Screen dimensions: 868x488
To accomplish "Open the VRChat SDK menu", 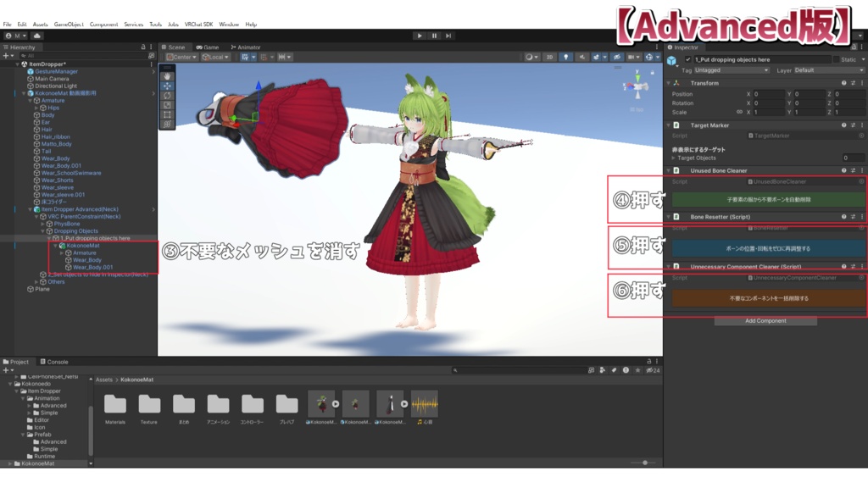I will click(198, 25).
